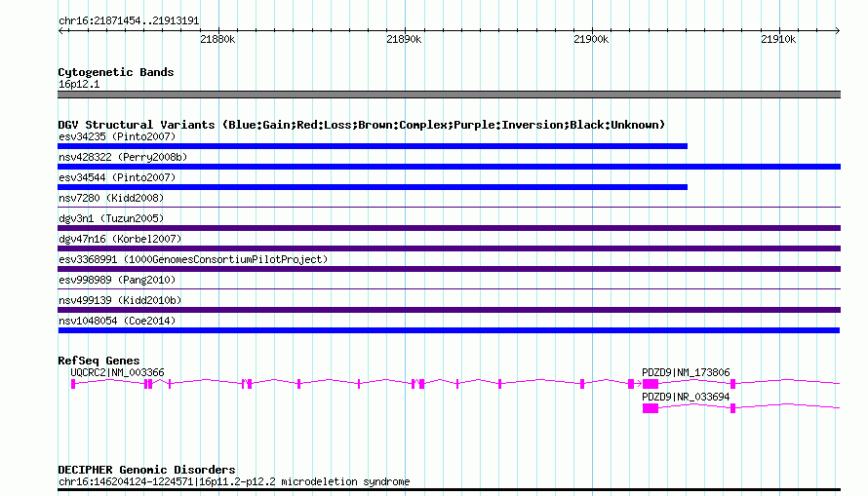Click the nsv499139 (Kidd2010b) label
The image size is (868, 496).
tap(120, 300)
